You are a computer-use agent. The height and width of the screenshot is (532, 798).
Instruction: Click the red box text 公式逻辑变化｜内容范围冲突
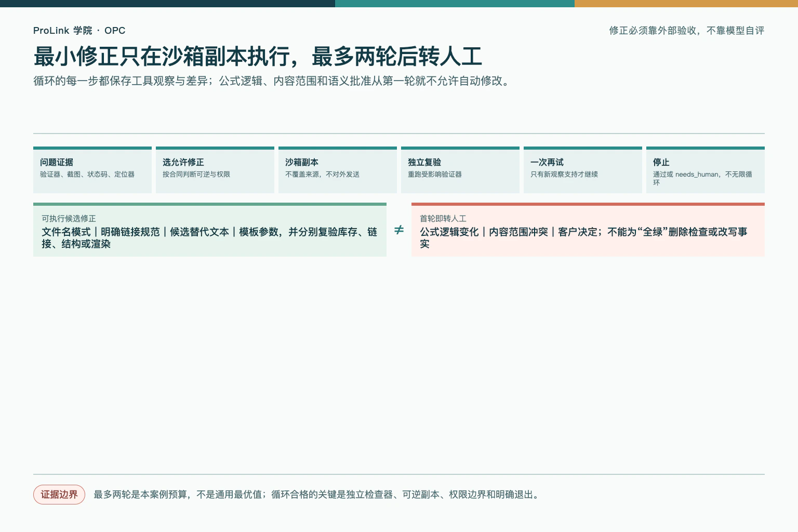click(583, 238)
